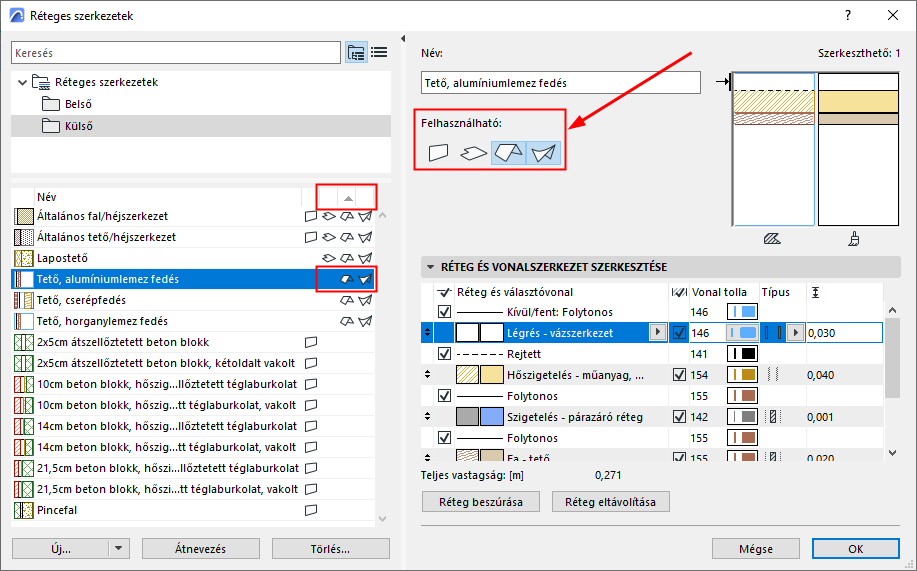Open pen 154 swatch for Hőszigetelés
The image size is (917, 571).
[x=742, y=375]
